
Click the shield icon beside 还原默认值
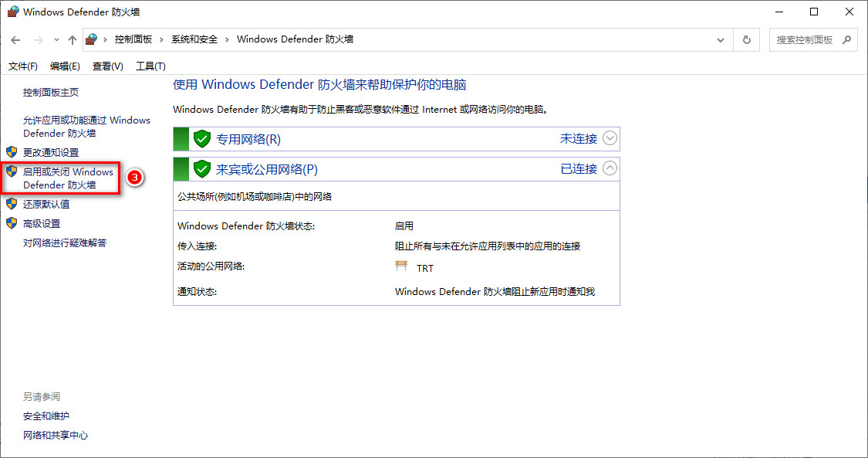[12, 204]
